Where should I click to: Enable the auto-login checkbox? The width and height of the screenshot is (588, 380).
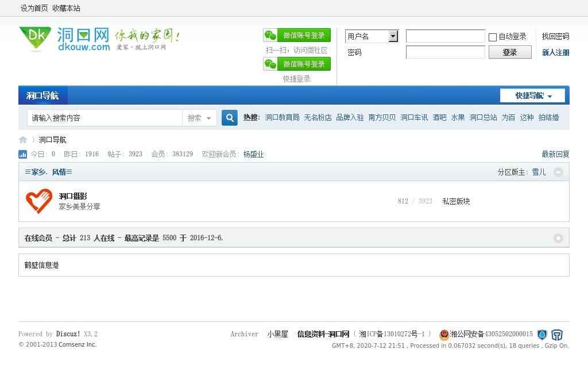[x=493, y=37]
